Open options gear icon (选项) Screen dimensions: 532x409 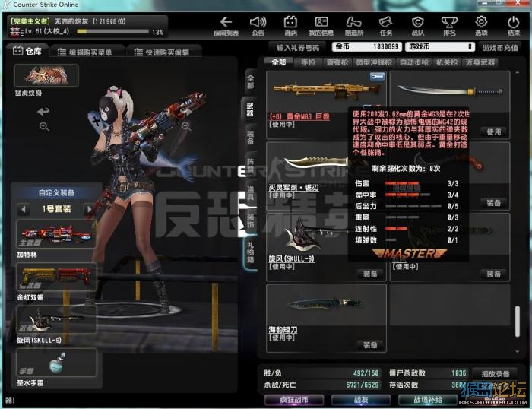click(481, 22)
